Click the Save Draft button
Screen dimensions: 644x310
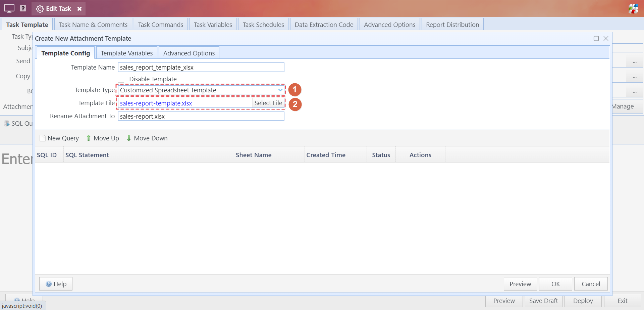coord(543,301)
